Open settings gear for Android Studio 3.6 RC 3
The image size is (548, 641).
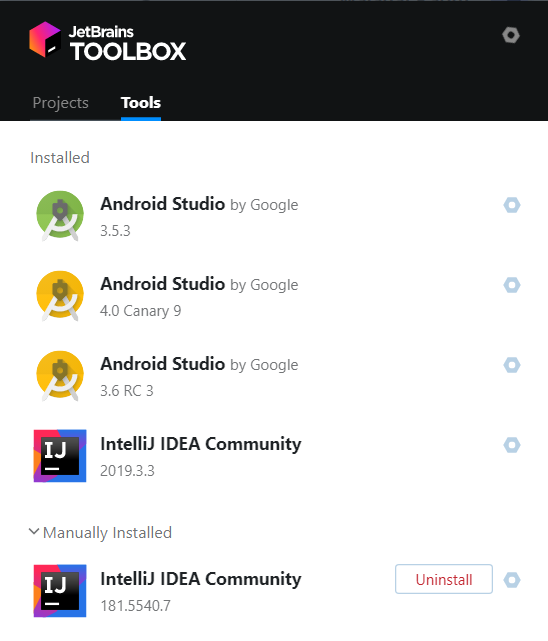tap(512, 365)
